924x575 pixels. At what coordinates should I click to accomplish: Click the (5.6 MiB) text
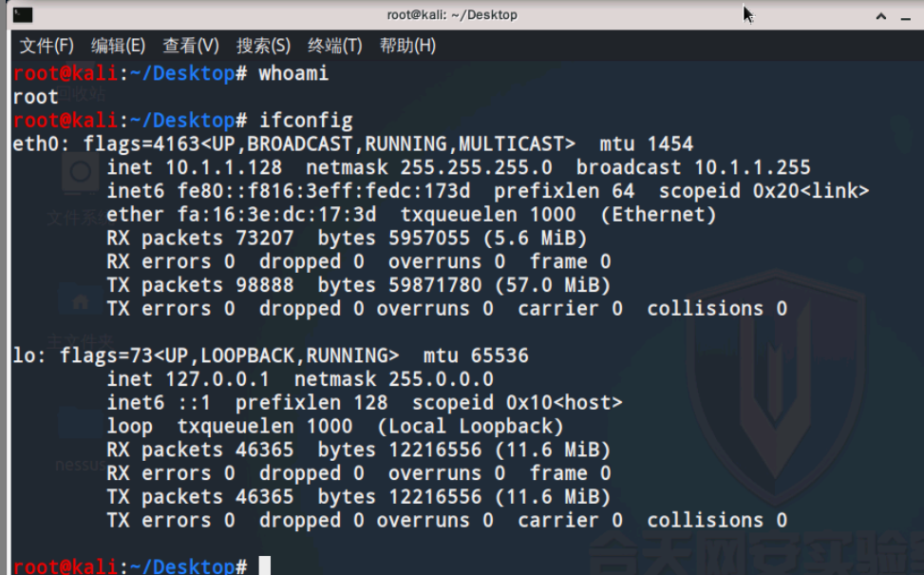tap(535, 239)
